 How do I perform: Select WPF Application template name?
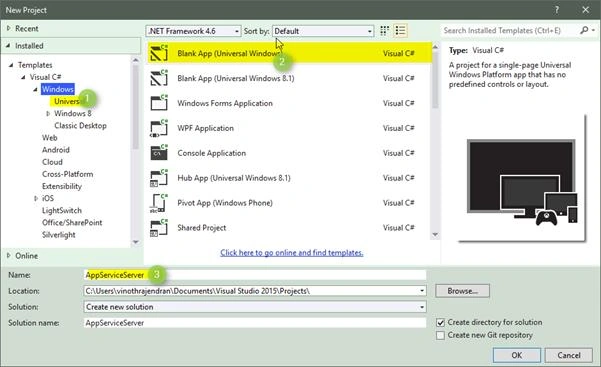205,128
